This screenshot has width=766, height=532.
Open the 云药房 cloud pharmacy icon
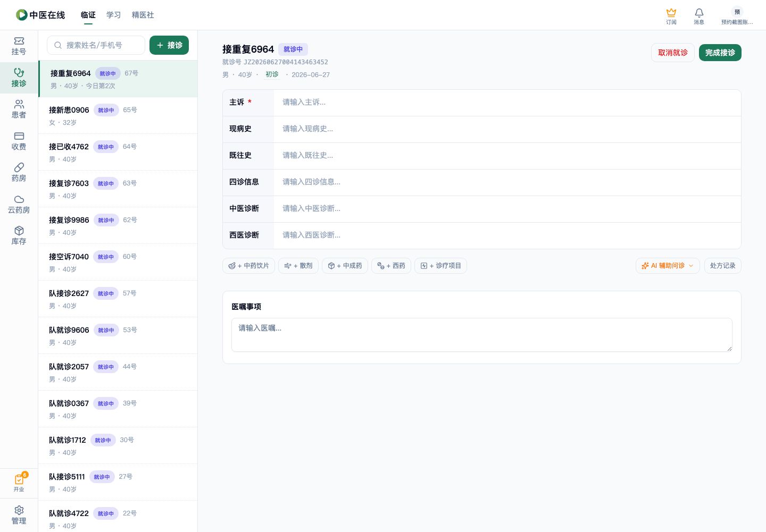click(x=19, y=205)
